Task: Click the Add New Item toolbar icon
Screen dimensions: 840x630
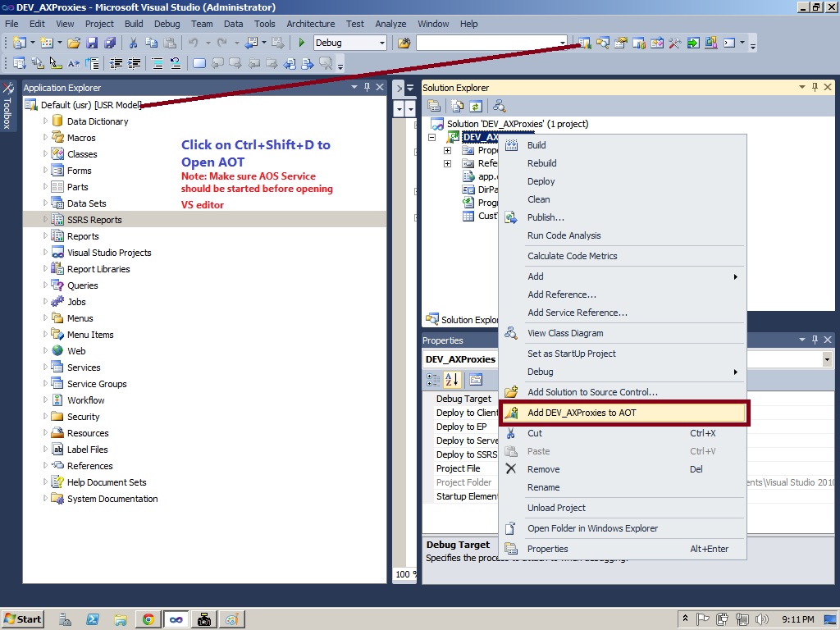Action: point(47,43)
